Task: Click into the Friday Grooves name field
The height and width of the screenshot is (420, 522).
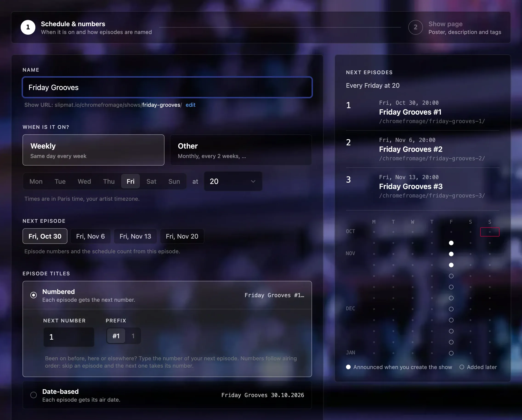Action: 167,87
